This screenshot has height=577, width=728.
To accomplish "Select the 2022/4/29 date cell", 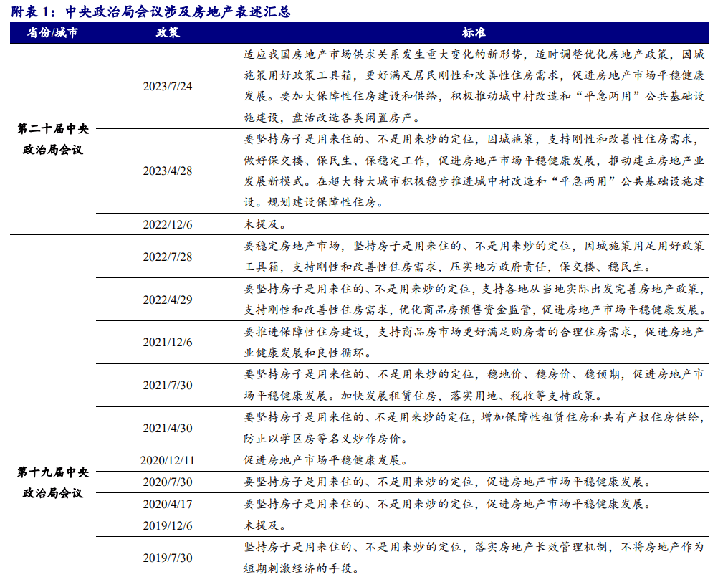I will pos(168,299).
